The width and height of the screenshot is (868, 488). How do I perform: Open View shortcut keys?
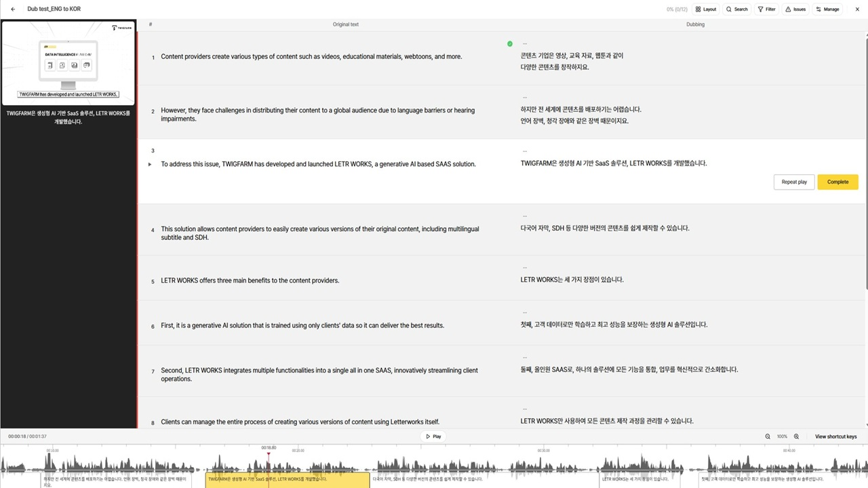coord(835,436)
